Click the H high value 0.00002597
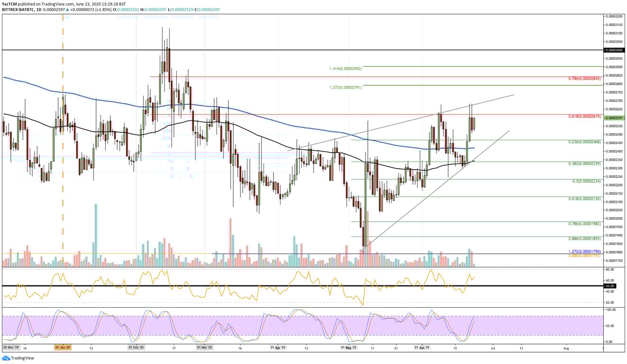The image size is (627, 364). [x=156, y=9]
